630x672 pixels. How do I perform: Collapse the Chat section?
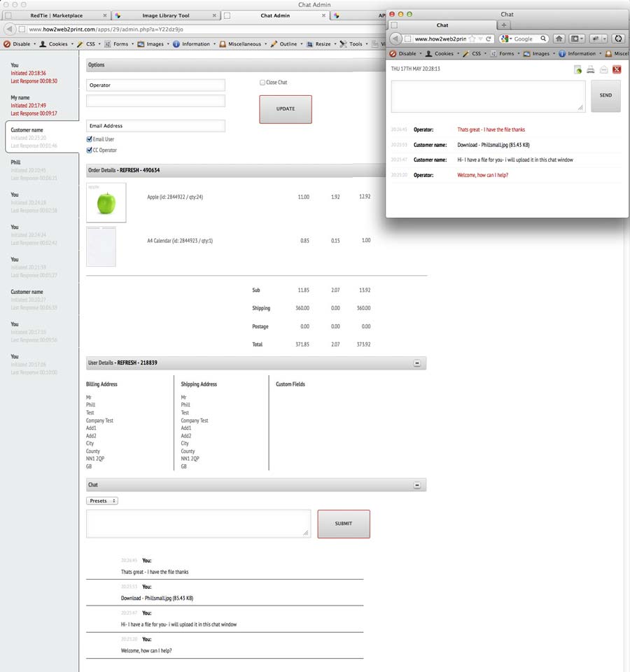tap(416, 484)
